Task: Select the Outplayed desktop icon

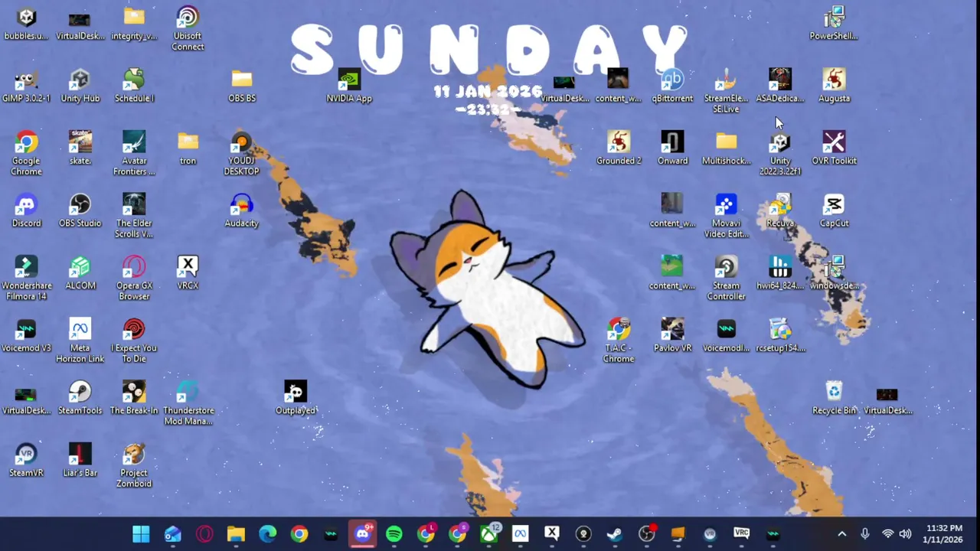Action: 296,399
